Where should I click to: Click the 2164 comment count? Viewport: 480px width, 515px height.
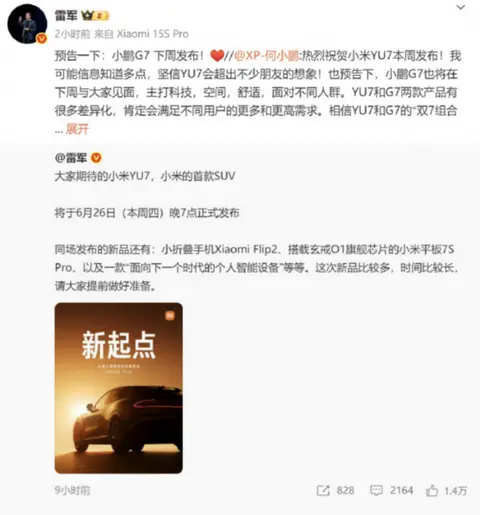coord(401,490)
